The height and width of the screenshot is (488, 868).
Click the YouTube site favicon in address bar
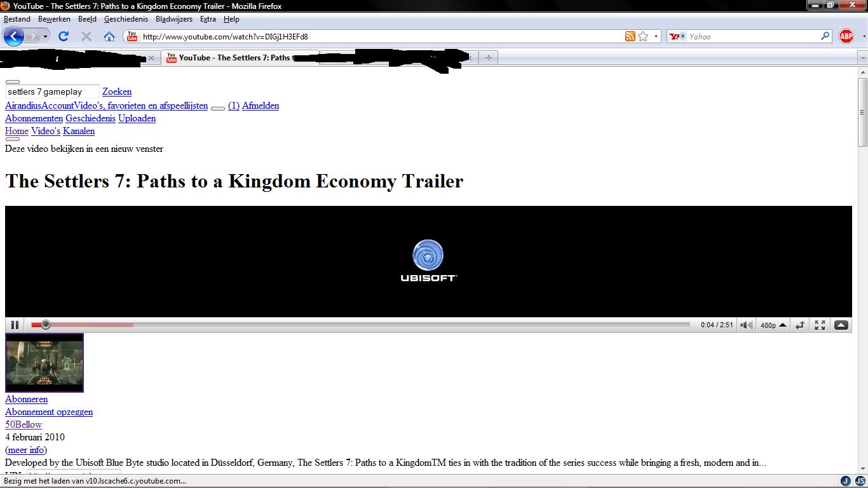point(132,36)
